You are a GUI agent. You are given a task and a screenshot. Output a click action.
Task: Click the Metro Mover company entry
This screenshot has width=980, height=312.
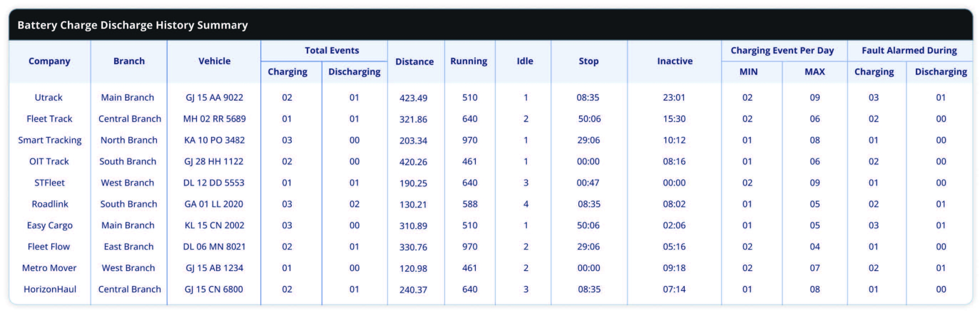(49, 268)
